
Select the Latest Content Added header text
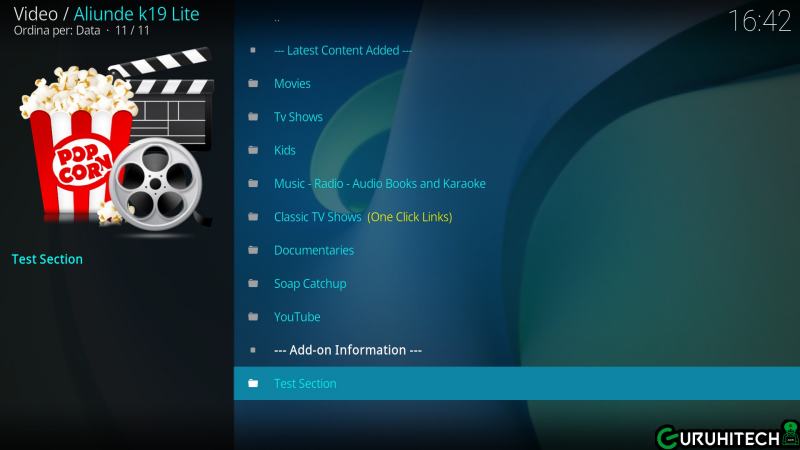343,50
